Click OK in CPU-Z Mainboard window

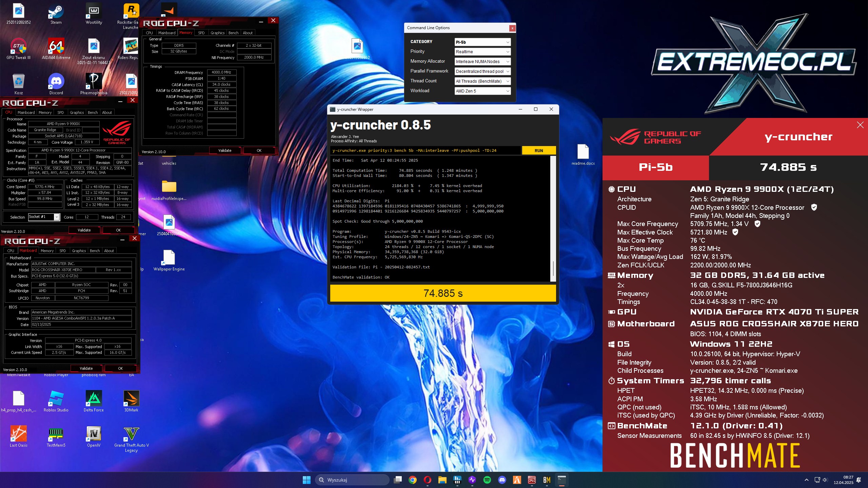pos(120,368)
